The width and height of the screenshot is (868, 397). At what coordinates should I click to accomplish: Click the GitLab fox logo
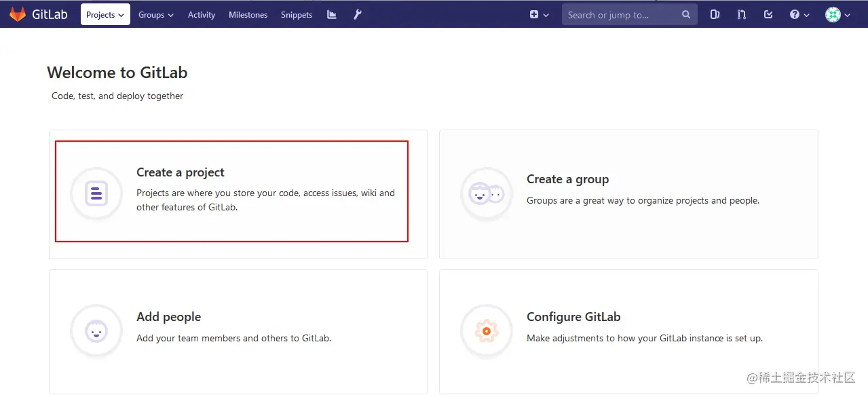pos(18,14)
